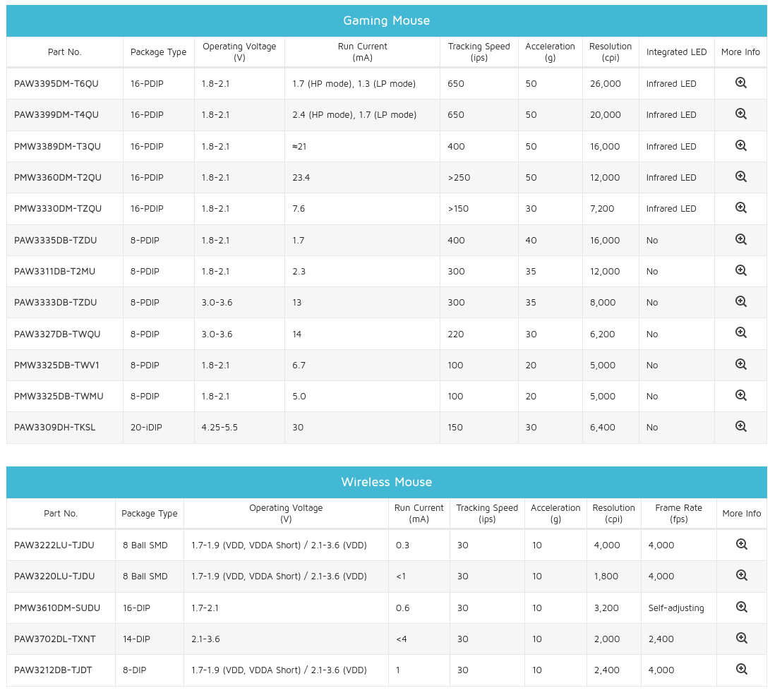This screenshot has width=782, height=700.
Task: Select part number PMW3330DM-TZQU
Action: click(x=57, y=208)
